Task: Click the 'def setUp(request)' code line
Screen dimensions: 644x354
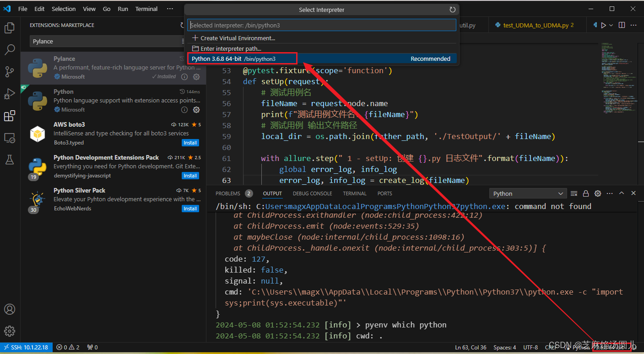Action: pos(286,81)
